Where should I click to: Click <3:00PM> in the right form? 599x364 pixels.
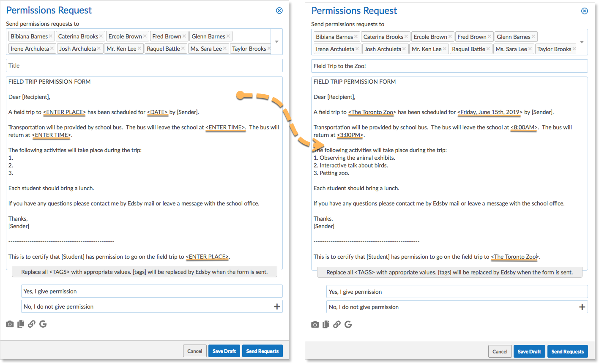point(350,135)
